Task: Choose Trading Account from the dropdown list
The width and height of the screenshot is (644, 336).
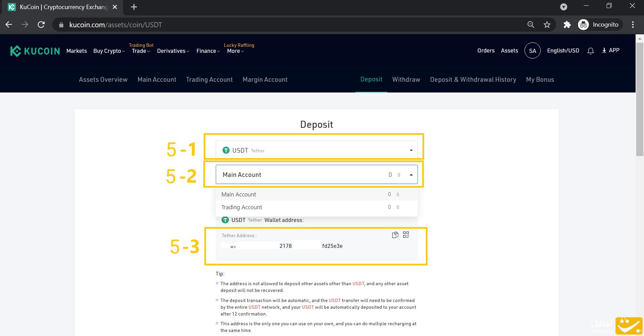Action: (x=316, y=207)
